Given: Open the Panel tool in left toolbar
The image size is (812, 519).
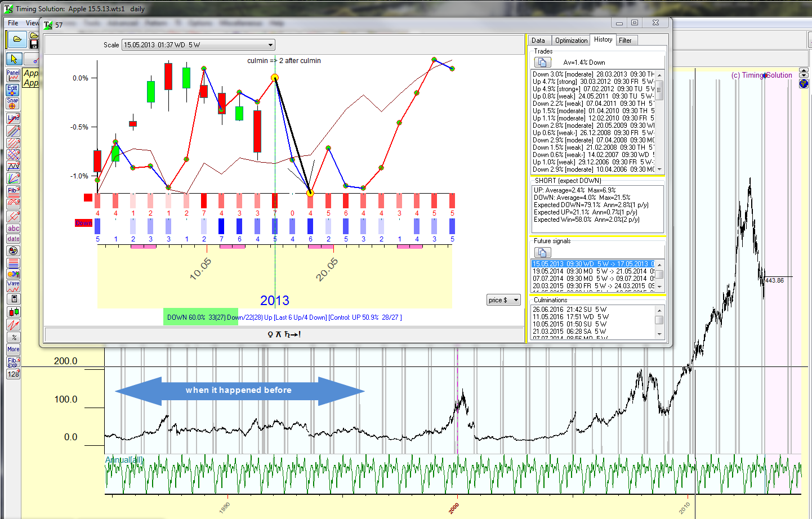Looking at the screenshot, I should click(13, 75).
